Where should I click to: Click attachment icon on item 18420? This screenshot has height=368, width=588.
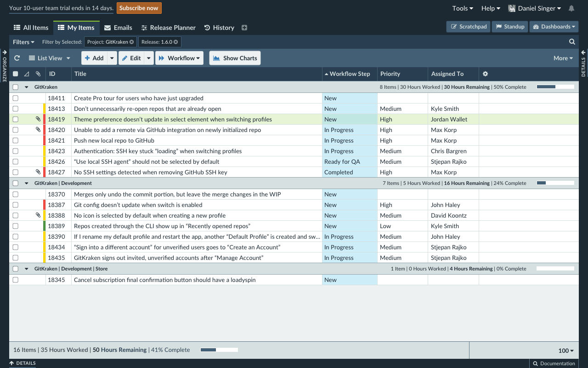38,130
